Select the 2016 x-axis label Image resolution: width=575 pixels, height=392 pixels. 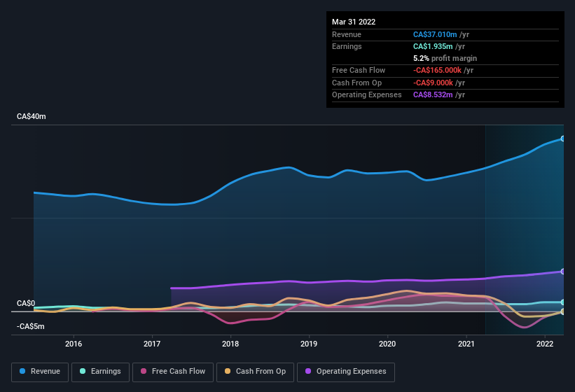click(74, 344)
